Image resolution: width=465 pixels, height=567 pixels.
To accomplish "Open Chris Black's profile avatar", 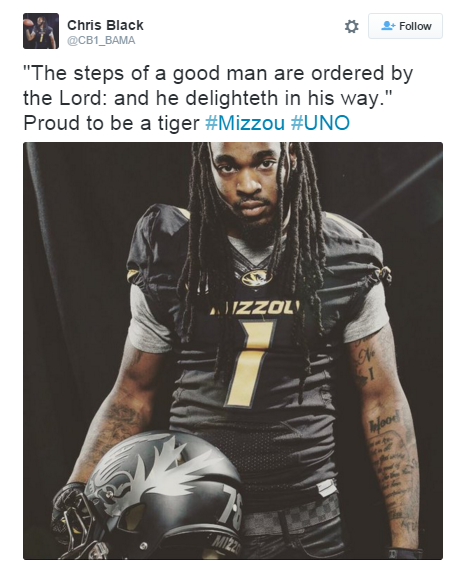I will coord(41,31).
